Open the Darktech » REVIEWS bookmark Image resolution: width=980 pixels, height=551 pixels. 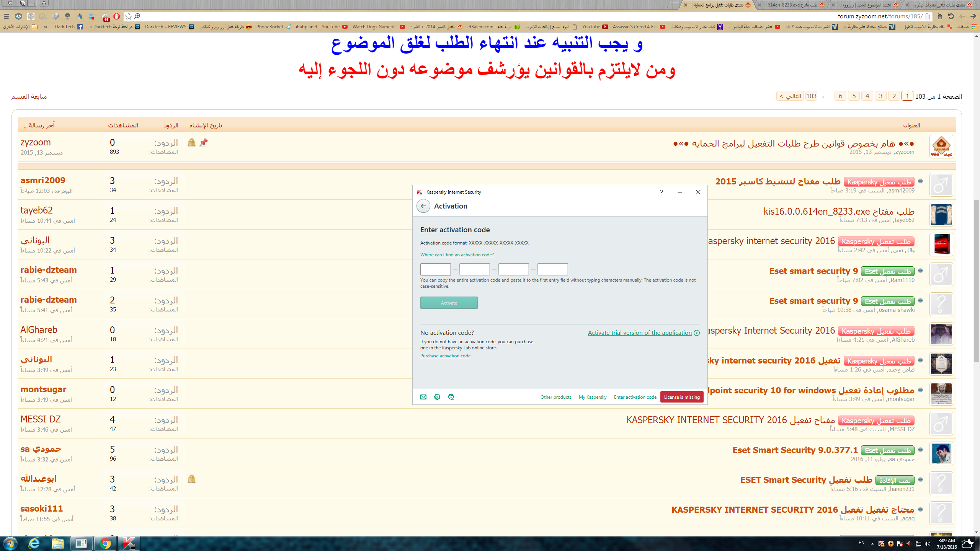coord(169,27)
